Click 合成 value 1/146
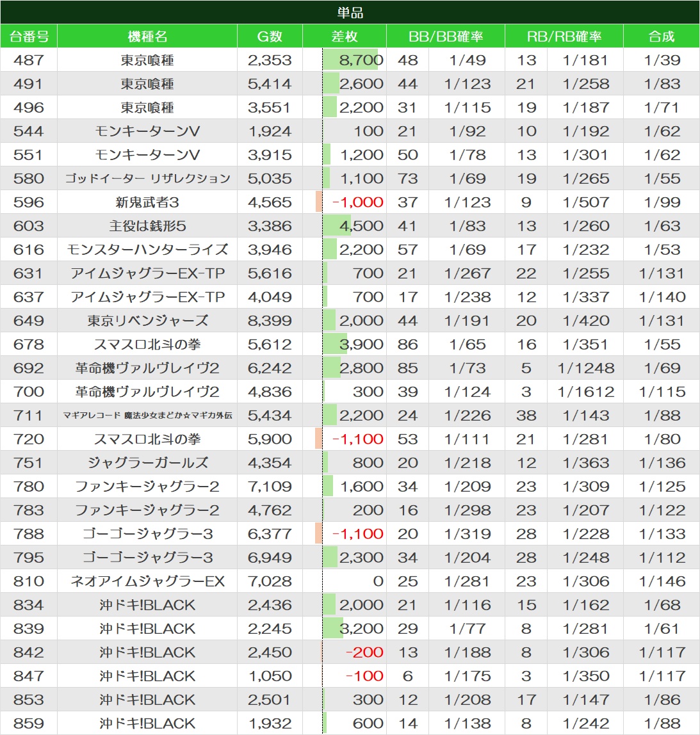700x735 pixels. 662,581
